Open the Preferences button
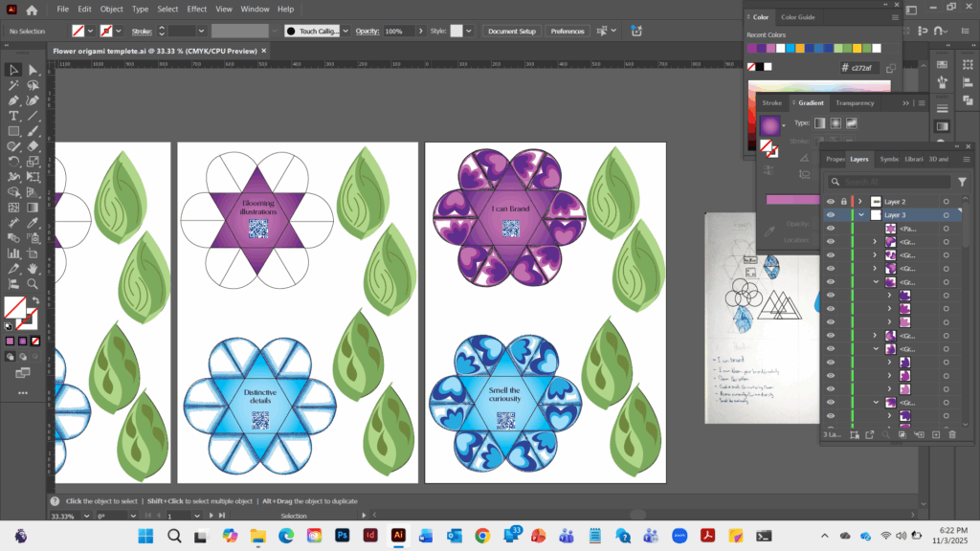This screenshot has width=980, height=551. (568, 31)
